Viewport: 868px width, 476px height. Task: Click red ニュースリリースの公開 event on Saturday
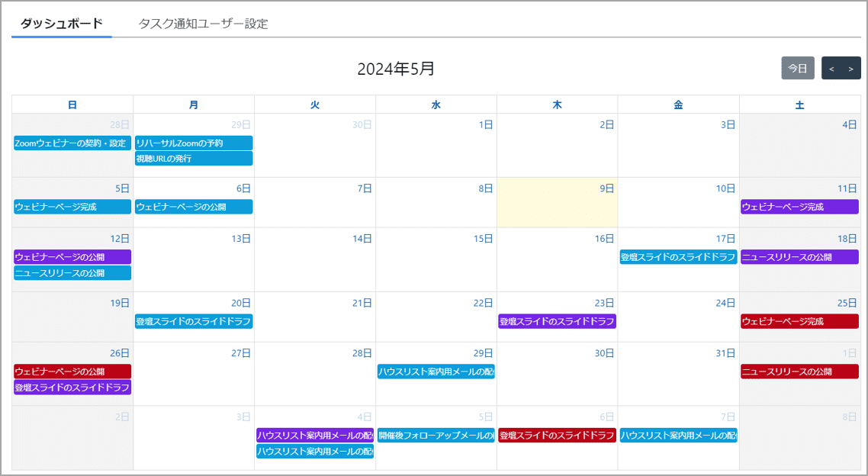tap(799, 371)
